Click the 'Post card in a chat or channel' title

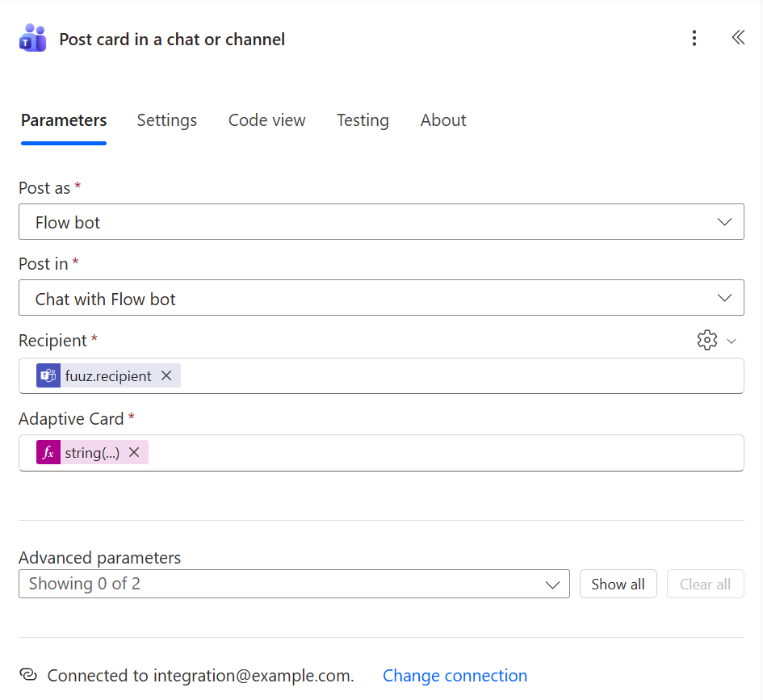click(172, 40)
